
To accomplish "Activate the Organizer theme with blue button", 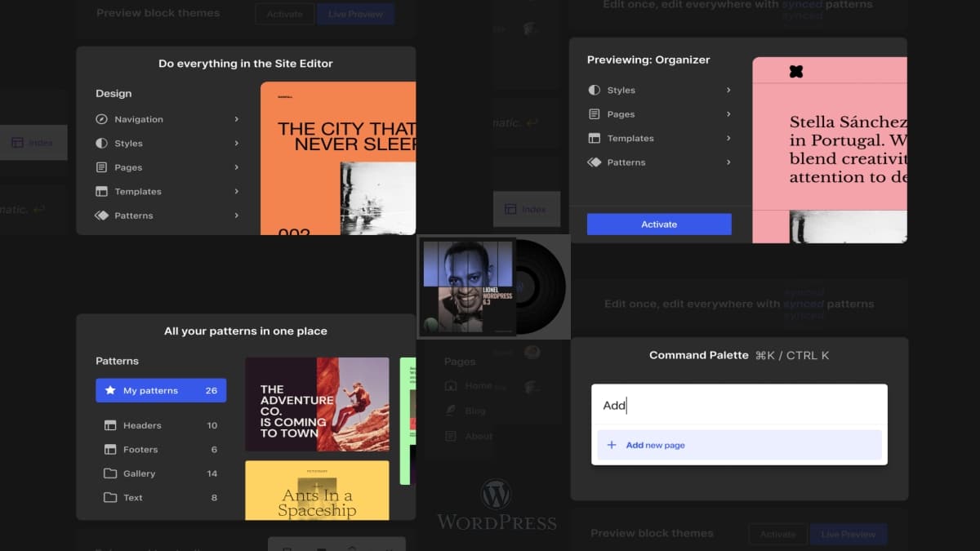I will point(659,224).
